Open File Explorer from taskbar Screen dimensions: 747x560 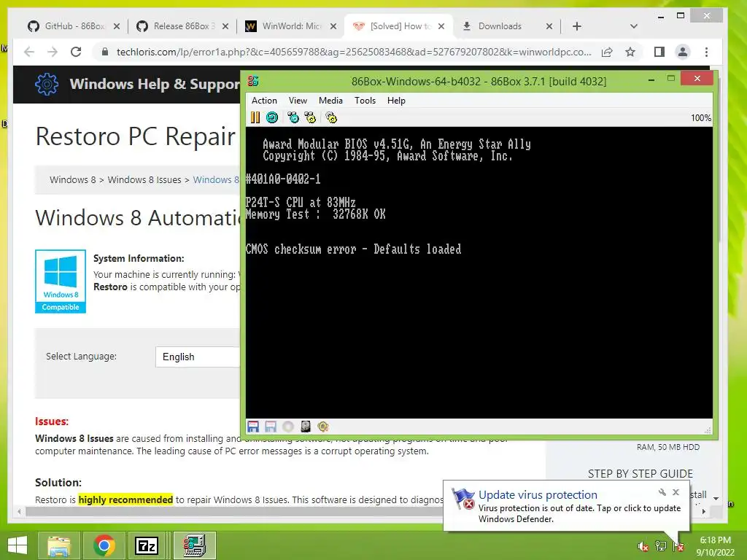click(x=59, y=545)
